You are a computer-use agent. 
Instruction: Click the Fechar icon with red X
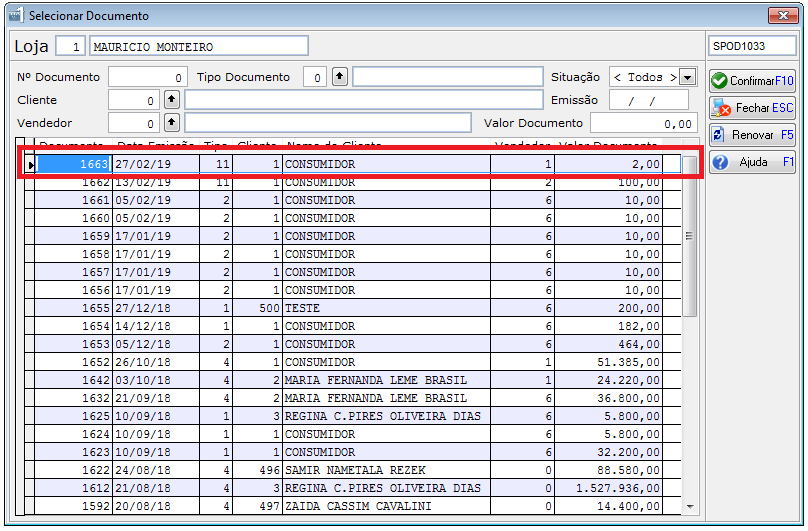pyautogui.click(x=721, y=108)
